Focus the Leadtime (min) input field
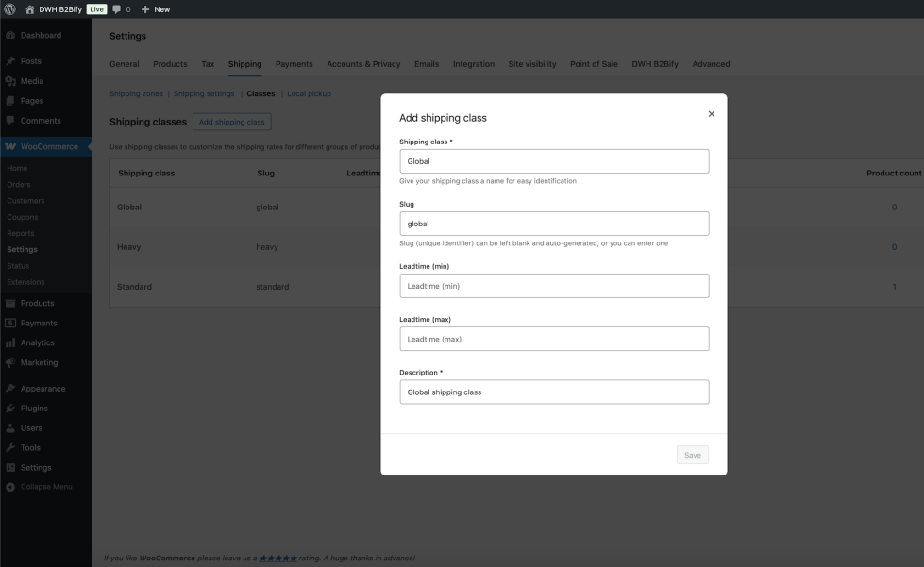The width and height of the screenshot is (924, 567). pyautogui.click(x=554, y=286)
